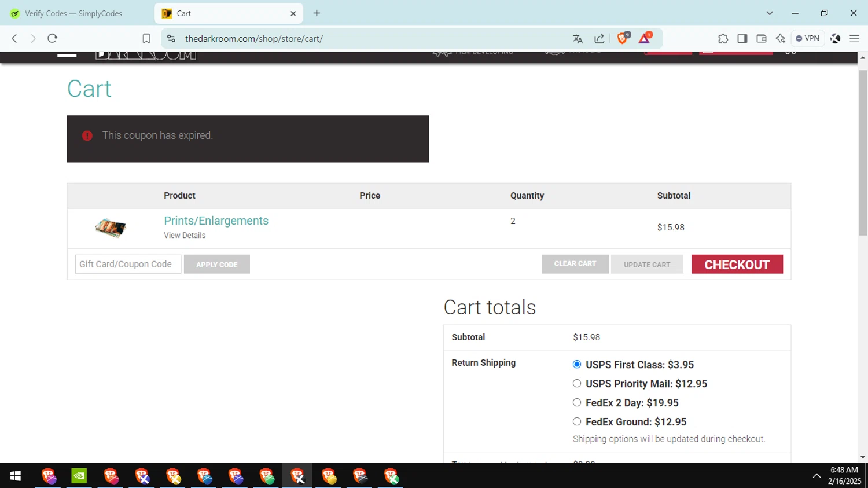Open Leo AI assistant
868x488 pixels.
(781, 39)
